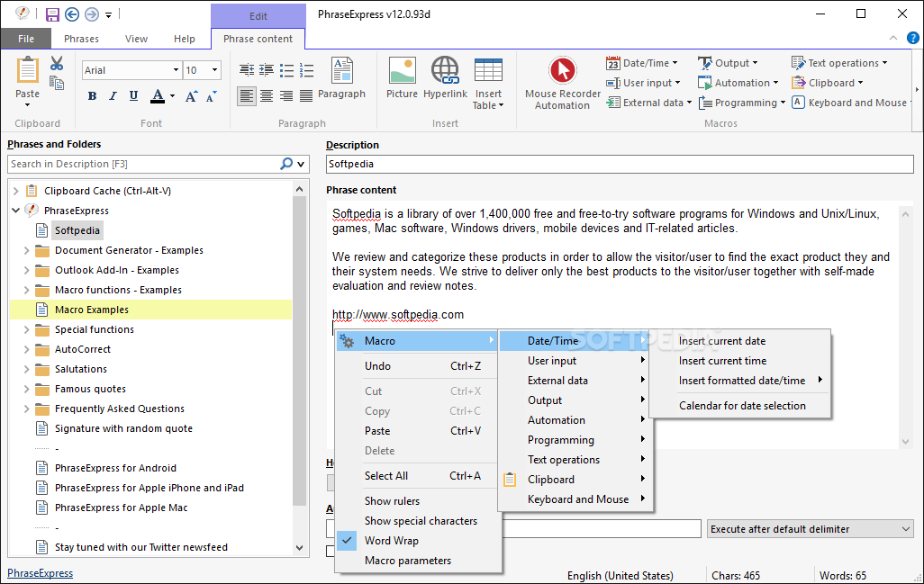Open the font size 10 dropdown
Image resolution: width=924 pixels, height=584 pixels.
pos(215,70)
